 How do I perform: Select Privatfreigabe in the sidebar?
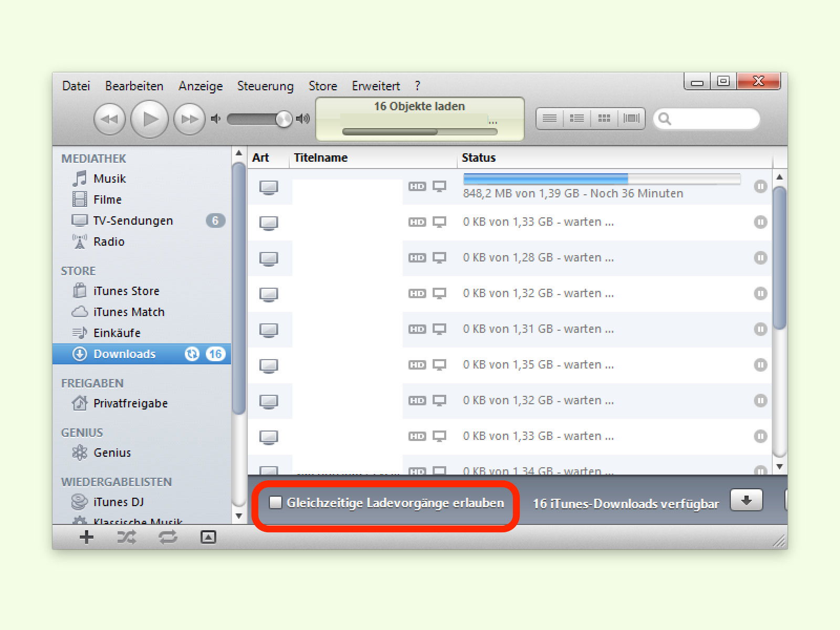click(142, 403)
